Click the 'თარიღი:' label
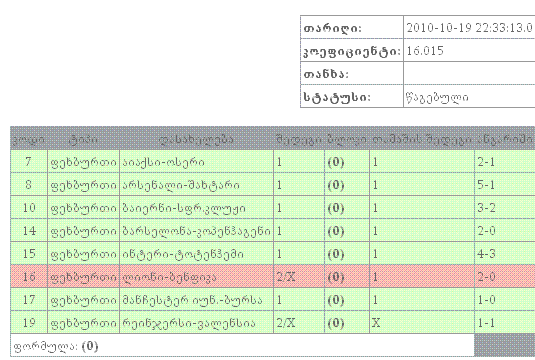The image size is (535, 360). point(332,28)
